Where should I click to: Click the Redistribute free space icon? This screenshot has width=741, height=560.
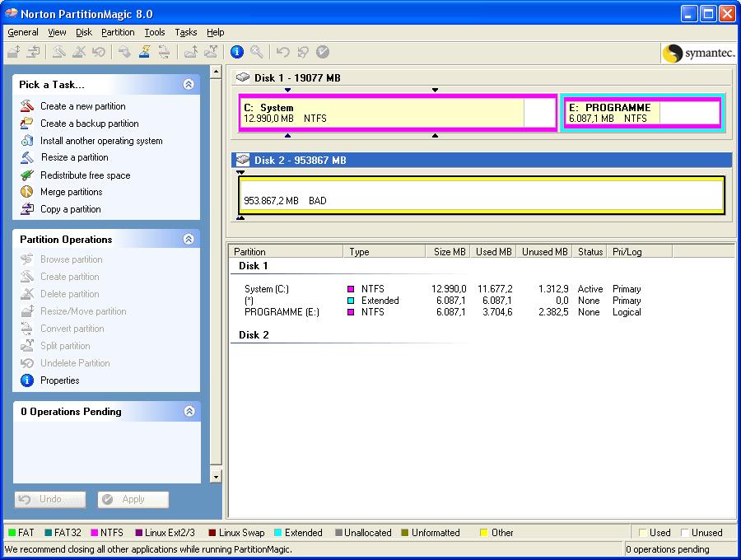[x=27, y=175]
